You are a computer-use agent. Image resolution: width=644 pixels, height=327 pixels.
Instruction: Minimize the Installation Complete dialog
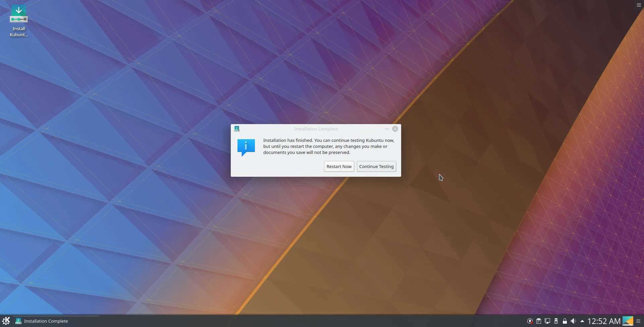(387, 129)
